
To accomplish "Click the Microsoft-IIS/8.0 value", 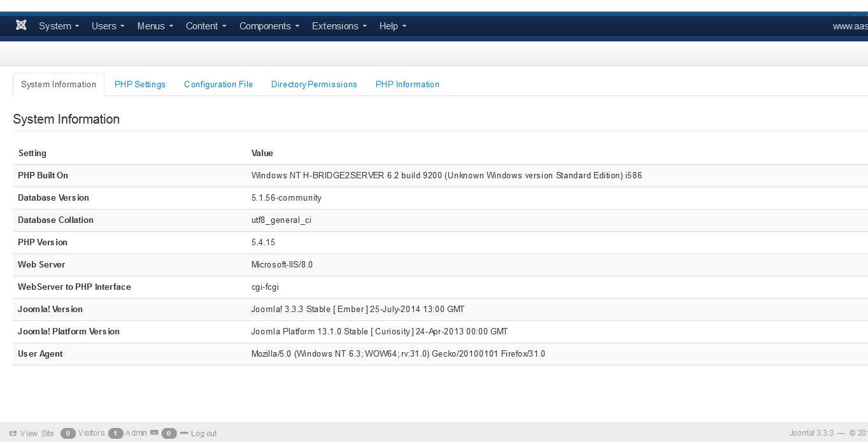I will coord(282,264).
